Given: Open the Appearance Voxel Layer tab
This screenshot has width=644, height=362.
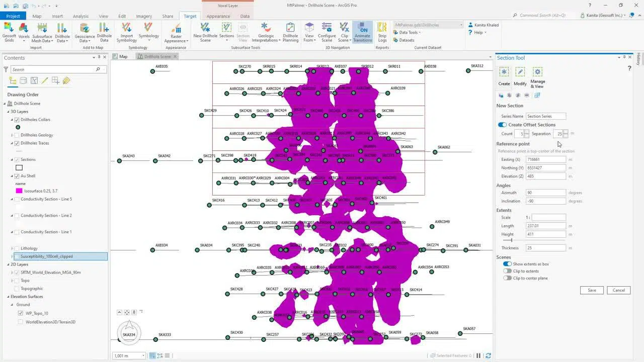Looking at the screenshot, I should click(x=218, y=16).
